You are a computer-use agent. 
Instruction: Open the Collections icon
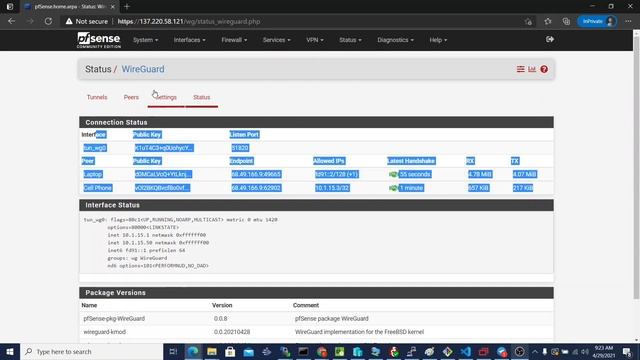(x=566, y=21)
